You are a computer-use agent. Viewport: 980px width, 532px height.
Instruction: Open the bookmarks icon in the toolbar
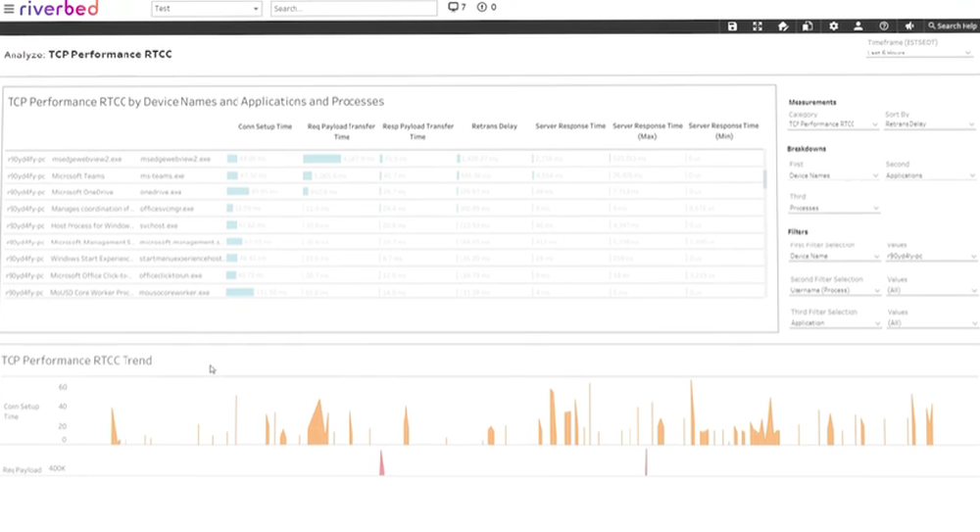click(808, 26)
